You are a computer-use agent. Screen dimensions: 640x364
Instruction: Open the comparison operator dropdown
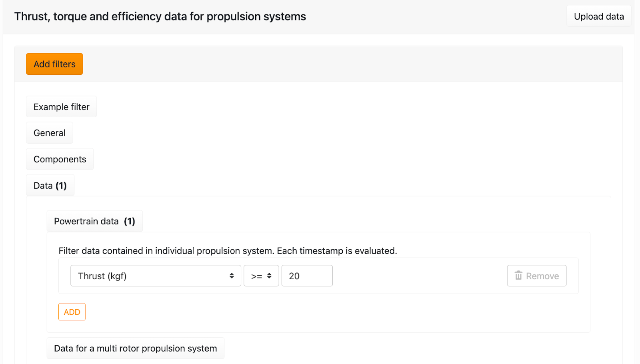coord(261,276)
